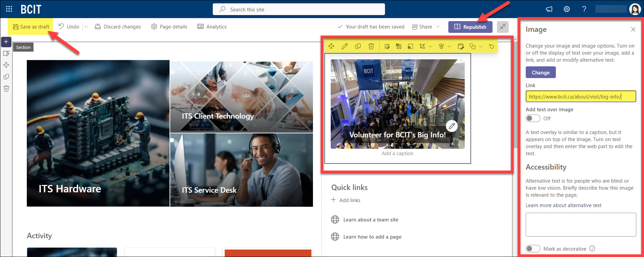
Task: Click the Change image button
Action: tap(540, 72)
